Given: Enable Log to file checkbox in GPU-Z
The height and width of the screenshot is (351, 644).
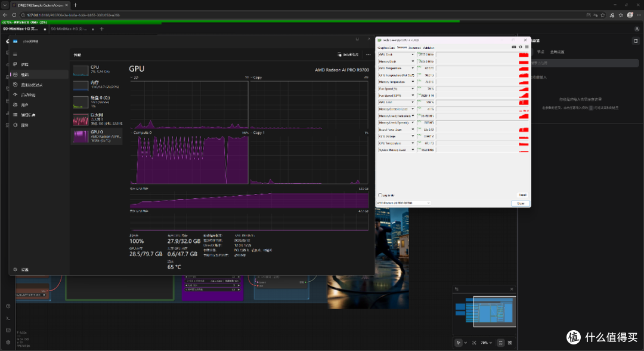Looking at the screenshot, I should [x=380, y=195].
